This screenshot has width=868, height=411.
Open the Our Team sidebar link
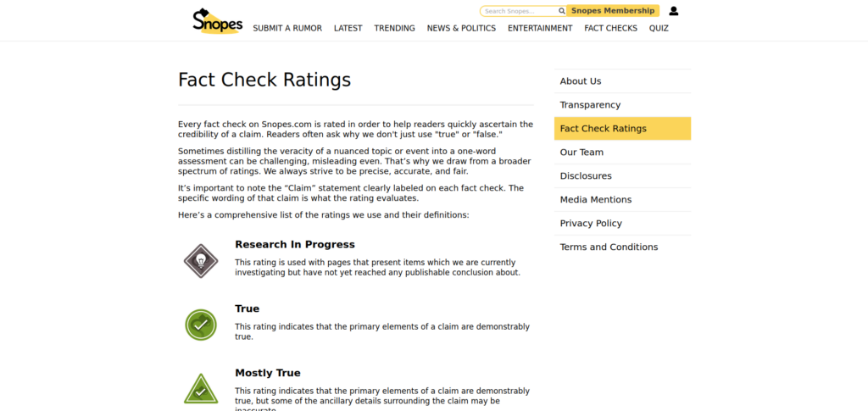pos(622,153)
